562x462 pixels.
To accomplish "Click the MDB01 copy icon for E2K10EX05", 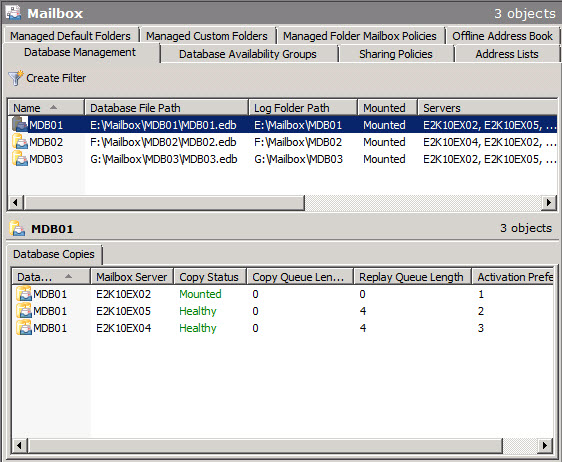I will tap(24, 311).
